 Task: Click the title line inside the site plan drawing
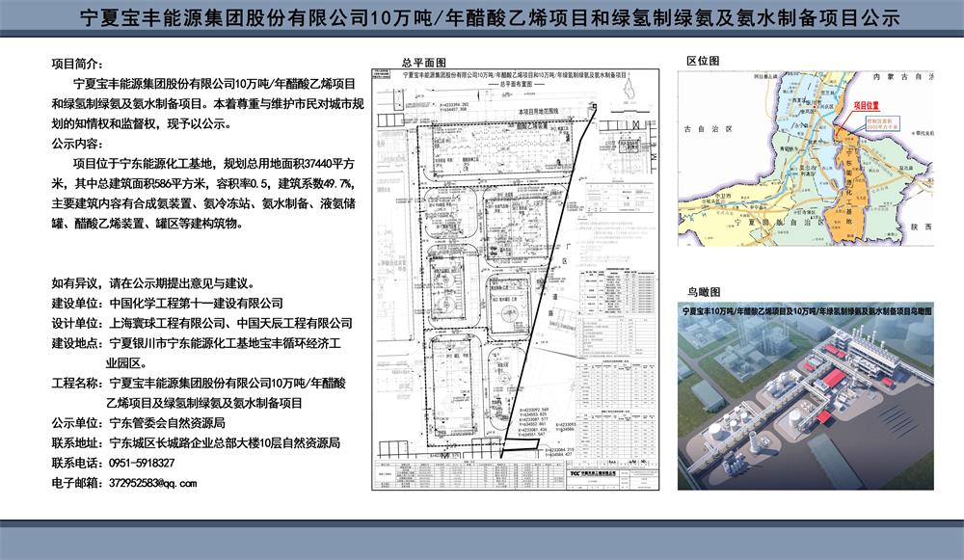tap(515, 75)
